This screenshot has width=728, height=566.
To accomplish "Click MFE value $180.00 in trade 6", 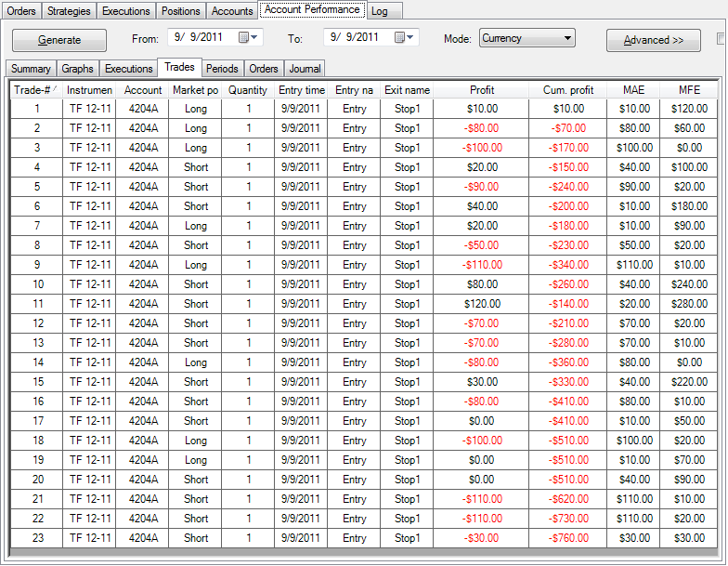I will pyautogui.click(x=689, y=206).
